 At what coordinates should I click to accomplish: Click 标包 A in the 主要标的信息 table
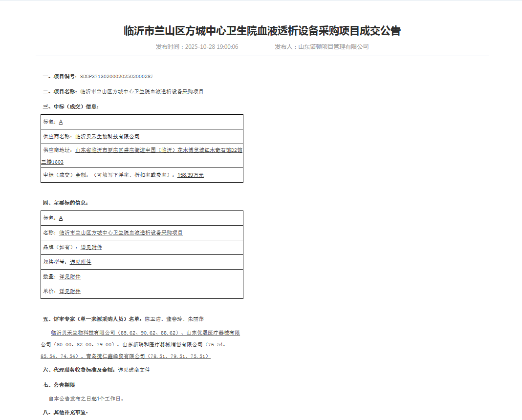click(x=61, y=218)
